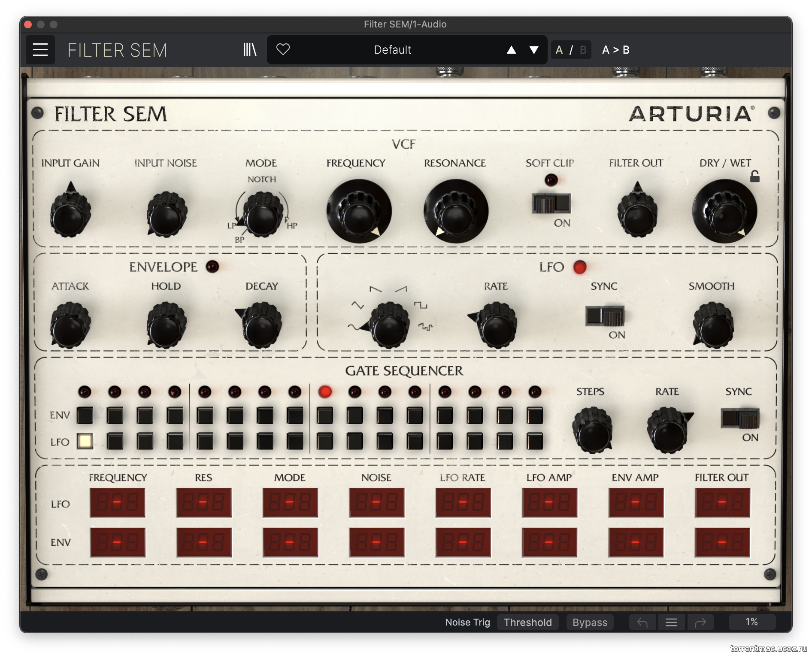Click the Envelope LED indicator
The image size is (812, 656).
click(x=212, y=267)
